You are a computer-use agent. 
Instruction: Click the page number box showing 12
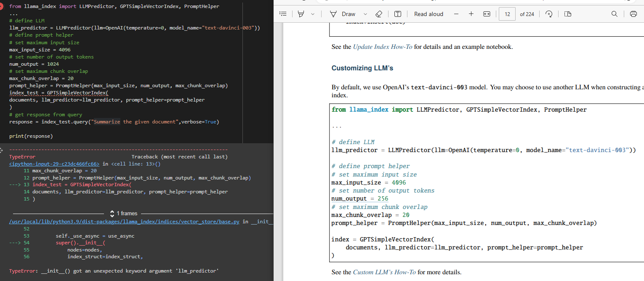[507, 13]
